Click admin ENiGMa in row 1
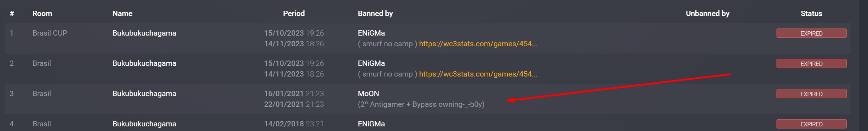Image resolution: width=868 pixels, height=131 pixels. [371, 33]
